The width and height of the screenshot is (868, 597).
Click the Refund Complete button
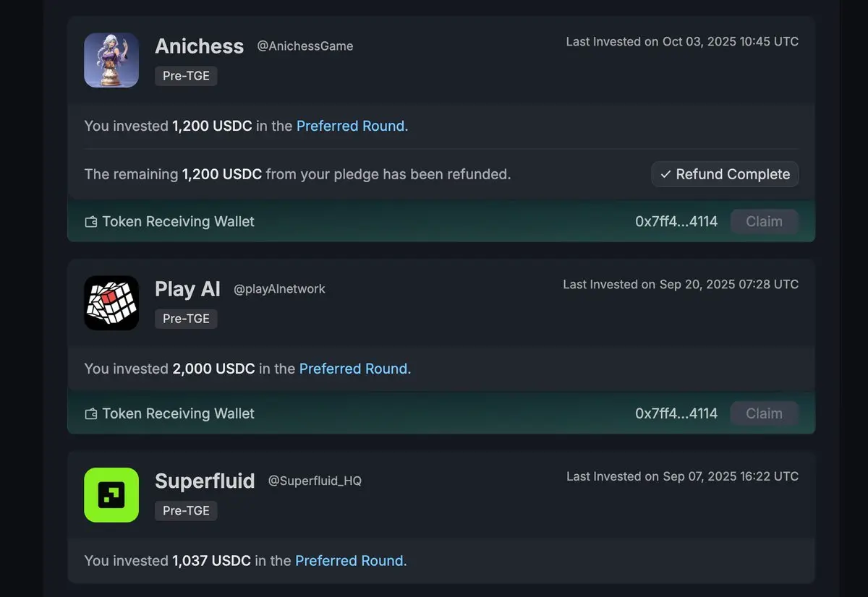pyautogui.click(x=725, y=174)
